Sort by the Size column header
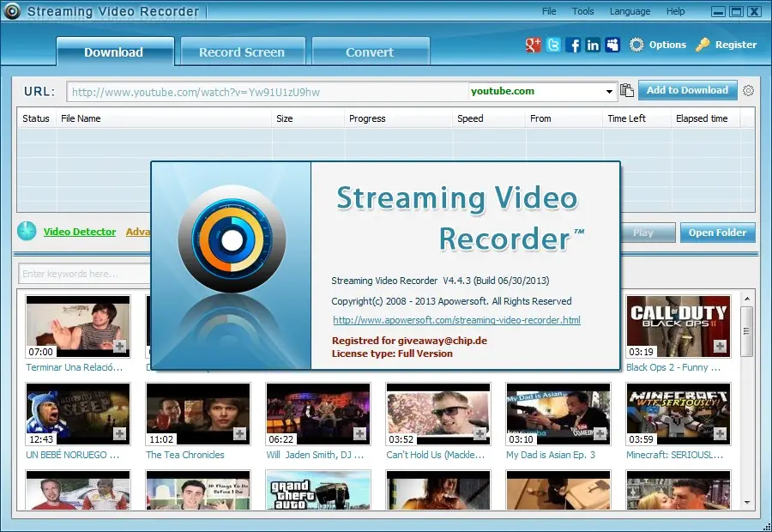 click(x=308, y=118)
